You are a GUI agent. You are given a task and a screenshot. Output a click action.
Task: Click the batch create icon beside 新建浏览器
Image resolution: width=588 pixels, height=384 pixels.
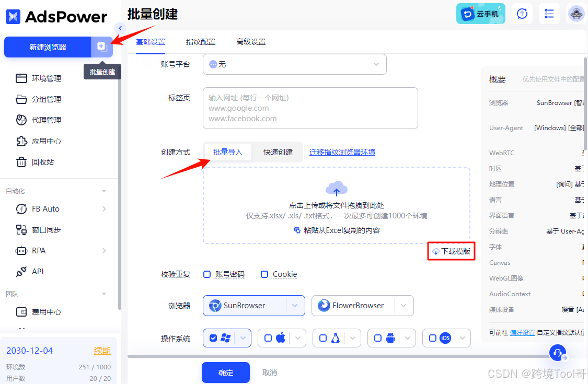click(x=102, y=47)
